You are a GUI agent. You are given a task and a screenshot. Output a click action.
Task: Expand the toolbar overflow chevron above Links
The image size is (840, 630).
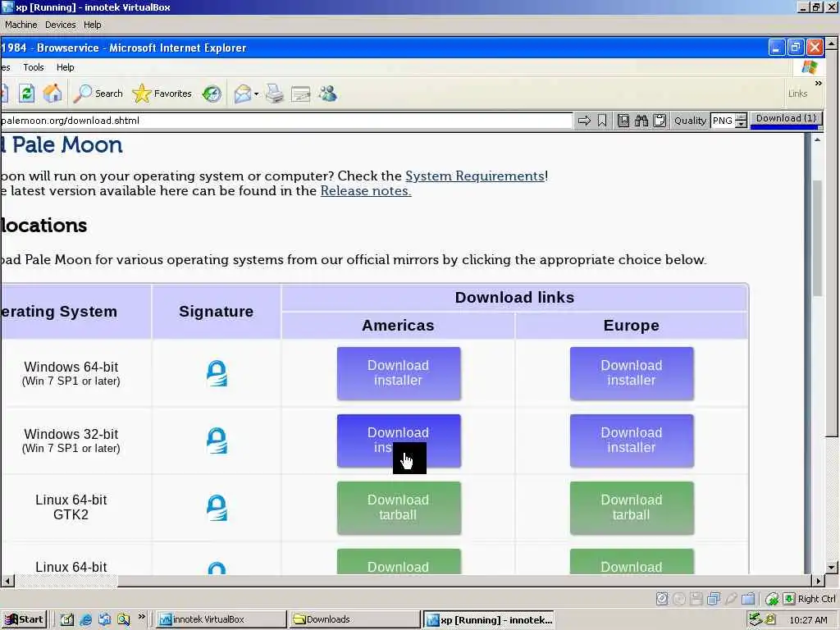[x=818, y=83]
